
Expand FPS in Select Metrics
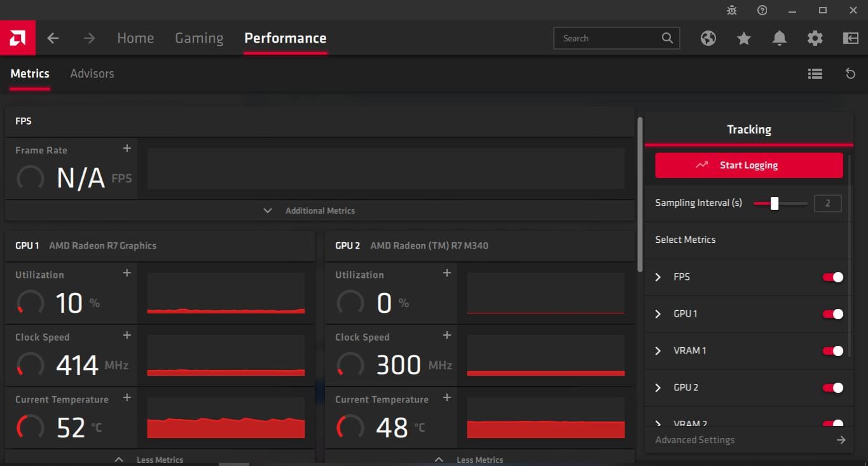[658, 277]
